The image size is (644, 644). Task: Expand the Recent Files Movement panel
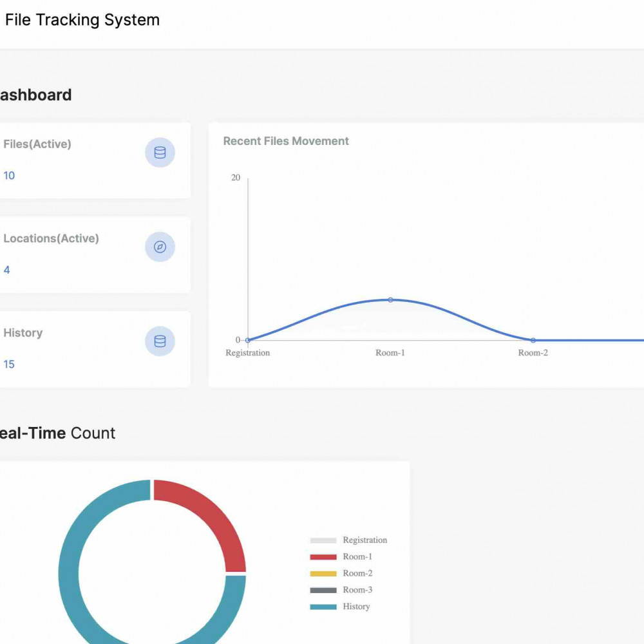286,140
